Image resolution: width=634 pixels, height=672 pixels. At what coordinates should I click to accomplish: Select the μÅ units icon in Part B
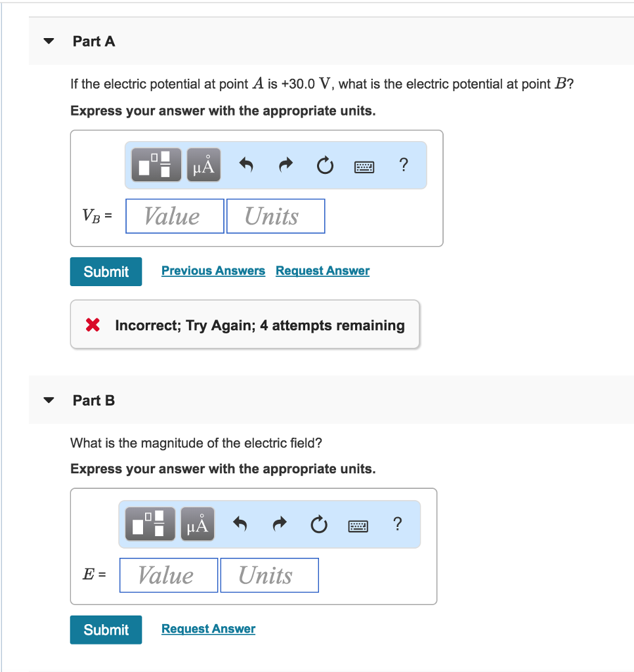197,524
